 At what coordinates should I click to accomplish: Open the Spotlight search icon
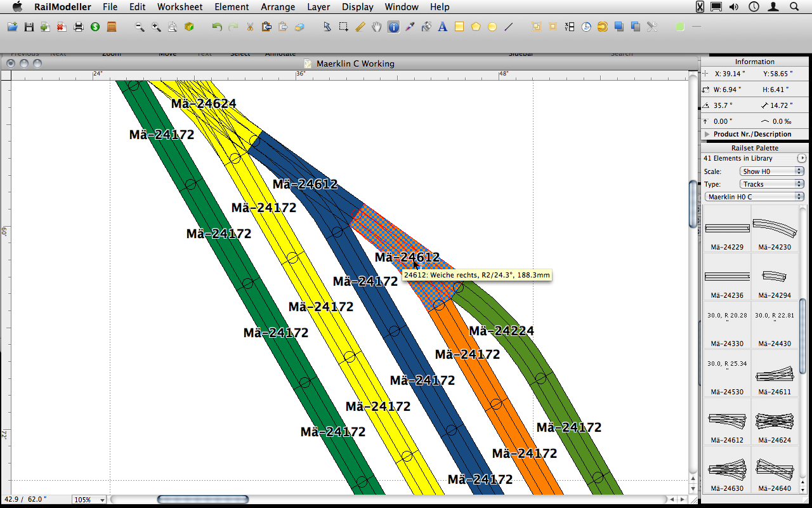click(x=794, y=7)
